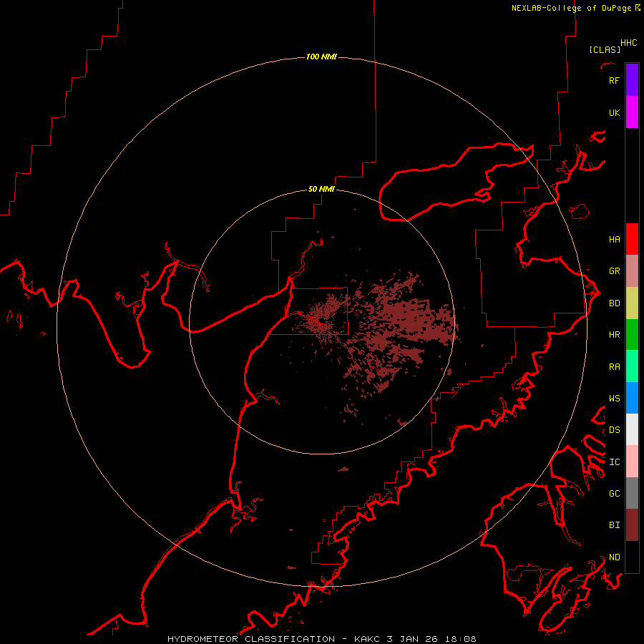Click the DS legend label

[614, 430]
